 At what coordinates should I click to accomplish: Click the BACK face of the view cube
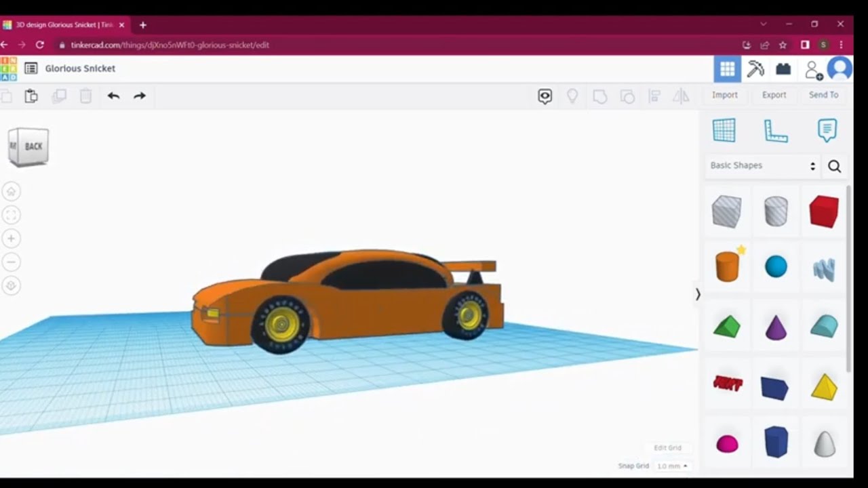pos(33,146)
